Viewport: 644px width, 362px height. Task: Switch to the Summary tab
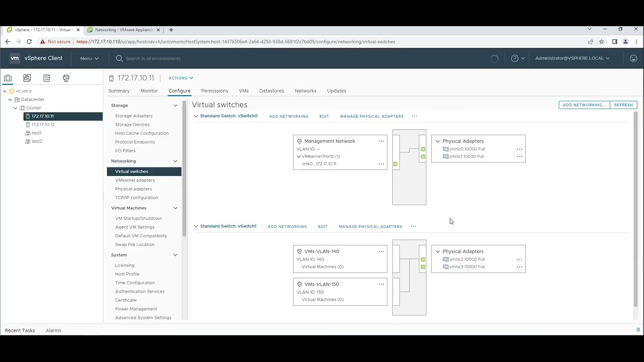tap(119, 91)
